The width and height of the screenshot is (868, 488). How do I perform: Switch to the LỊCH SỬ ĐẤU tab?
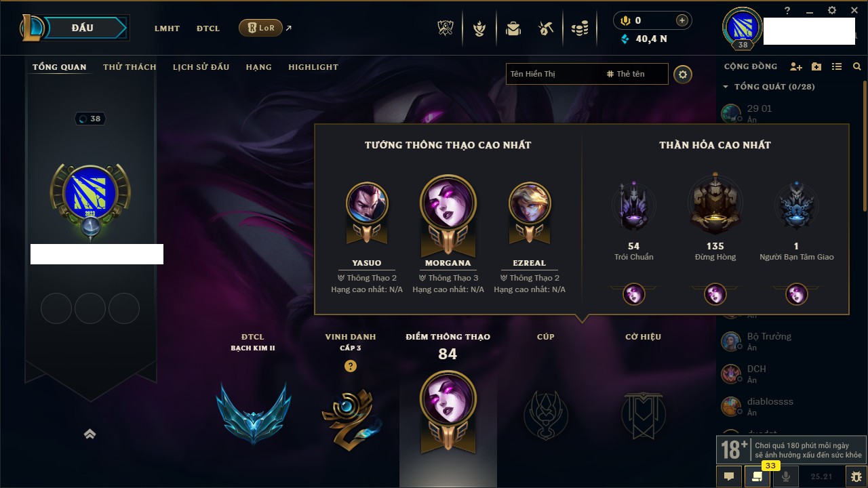coord(201,67)
